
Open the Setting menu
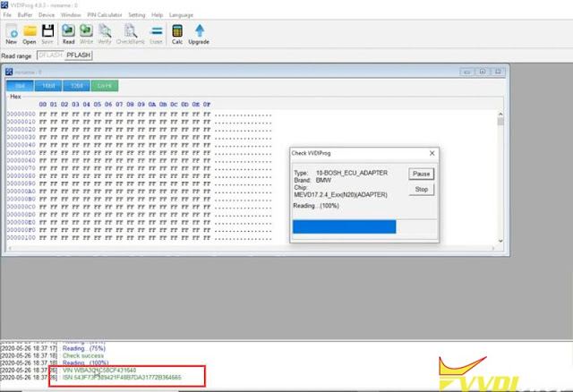coord(137,15)
